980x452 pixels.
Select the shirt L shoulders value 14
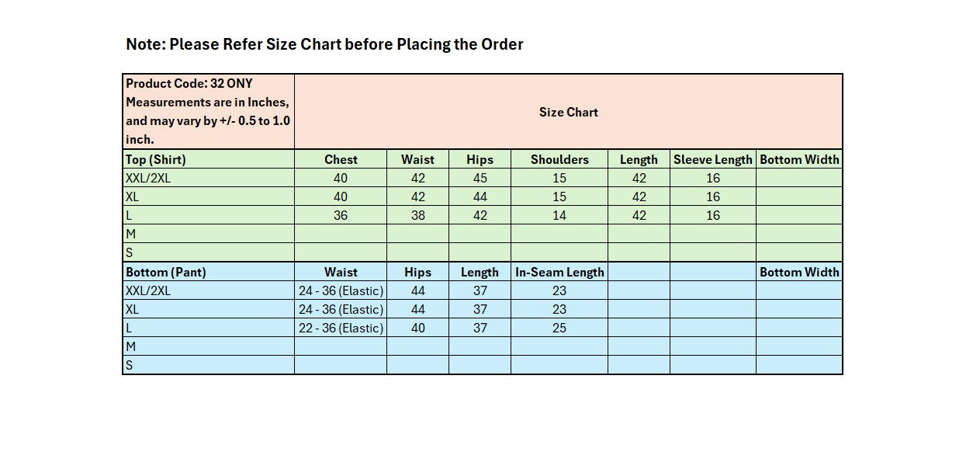(559, 215)
